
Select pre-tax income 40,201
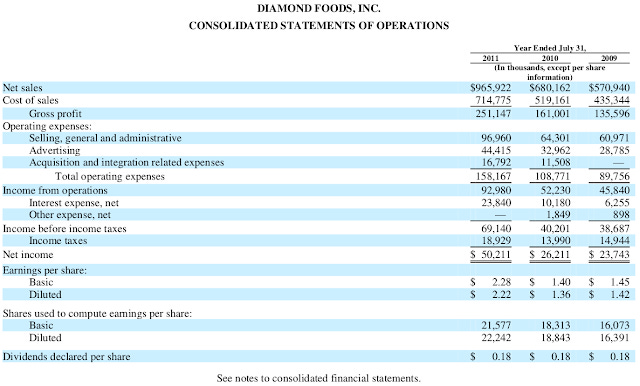click(x=556, y=228)
